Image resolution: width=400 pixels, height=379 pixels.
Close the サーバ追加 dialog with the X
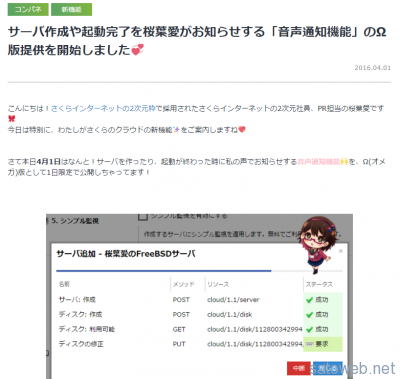[x=341, y=251]
